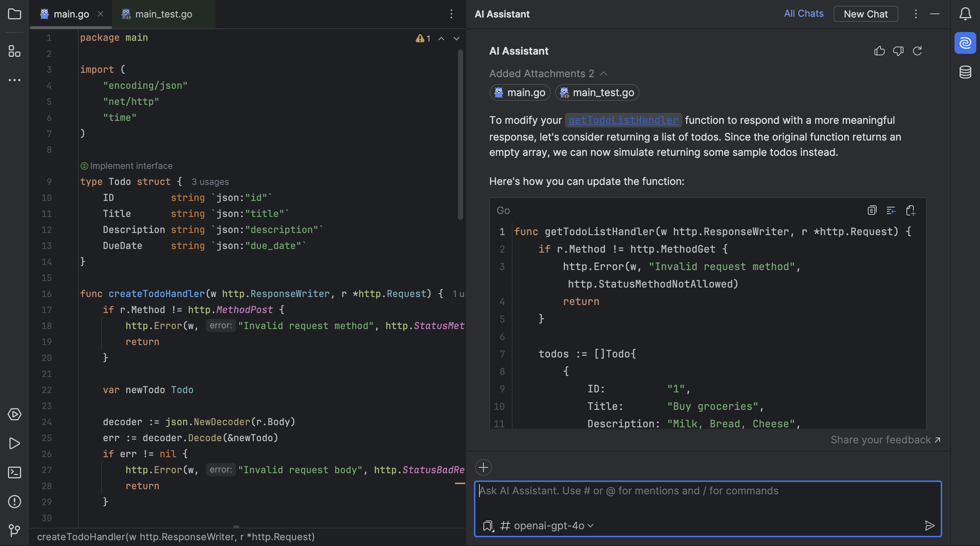
Task: Click the AI Assistant sidebar icon
Action: coord(965,43)
